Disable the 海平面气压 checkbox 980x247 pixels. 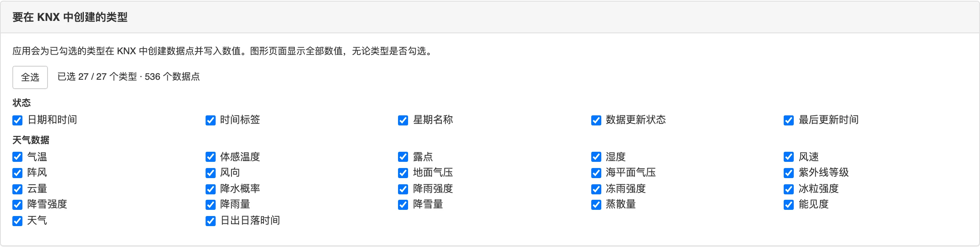coord(596,173)
